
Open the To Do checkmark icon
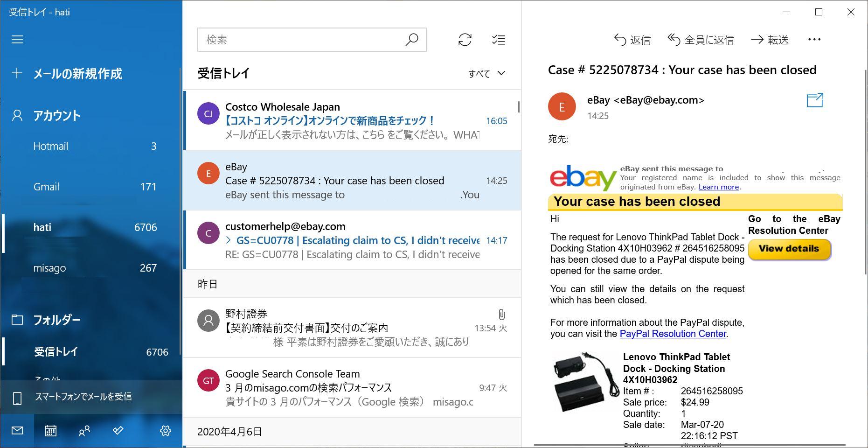[118, 431]
